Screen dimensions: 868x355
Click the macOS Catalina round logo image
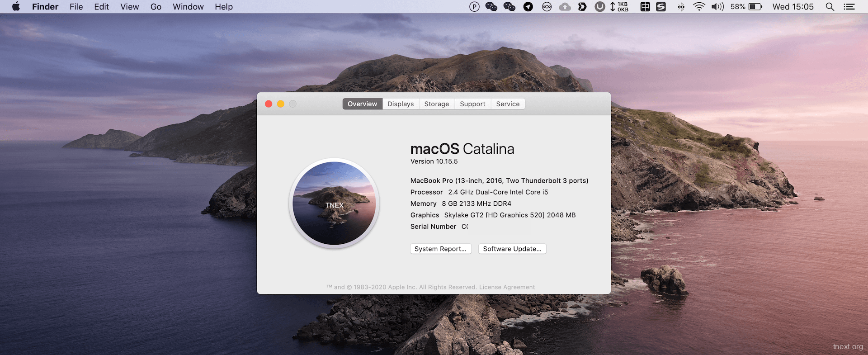[x=334, y=203]
